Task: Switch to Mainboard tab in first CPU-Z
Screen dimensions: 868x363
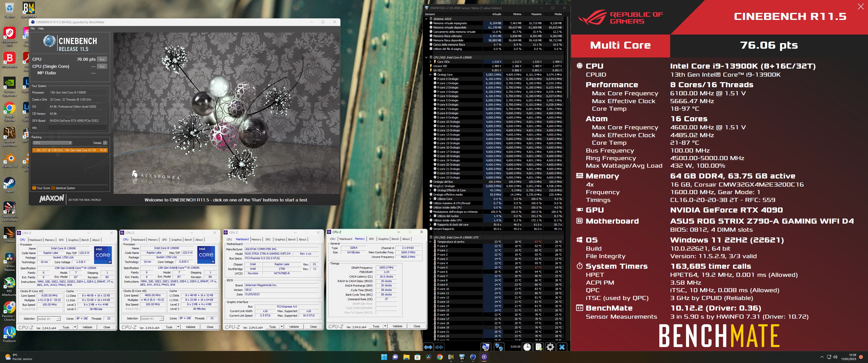Action: pos(35,240)
